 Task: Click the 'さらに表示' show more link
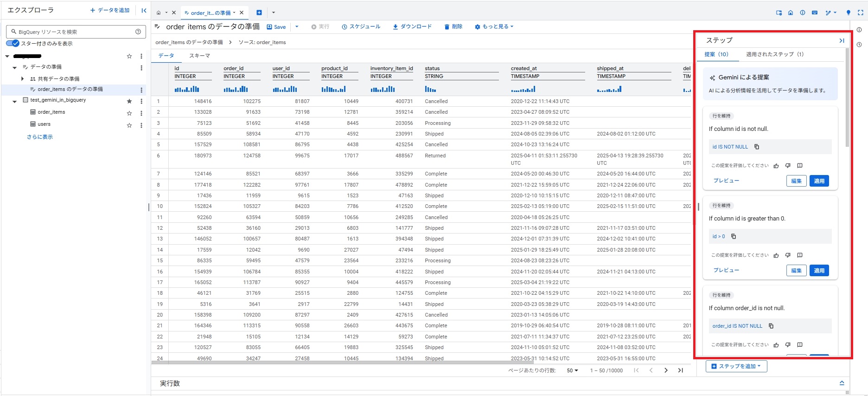pos(40,137)
